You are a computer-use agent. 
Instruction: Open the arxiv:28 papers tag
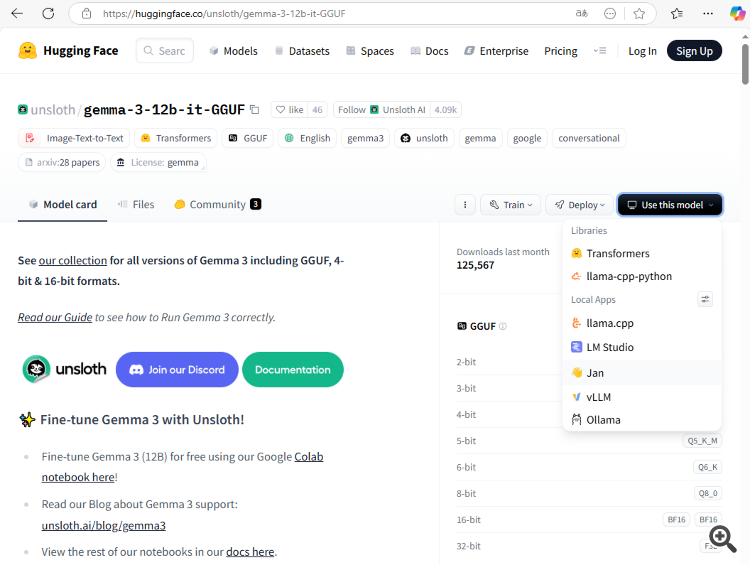[x=62, y=163]
